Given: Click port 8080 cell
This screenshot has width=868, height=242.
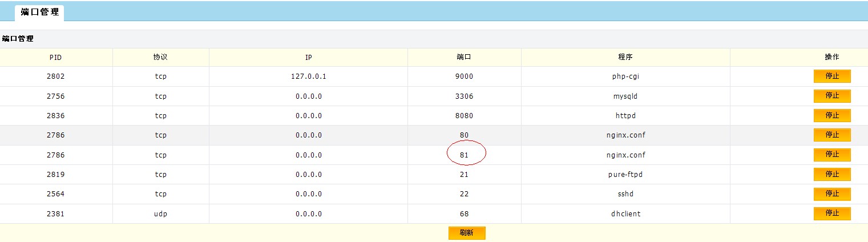Looking at the screenshot, I should click(464, 116).
